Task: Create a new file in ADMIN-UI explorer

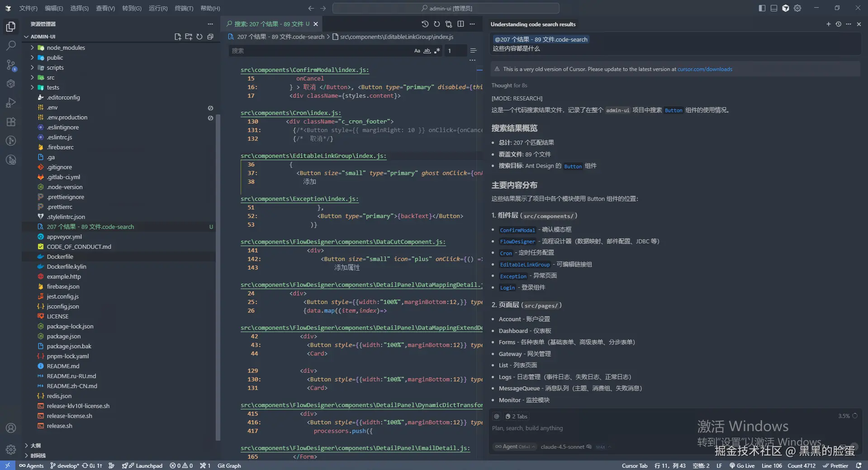Action: (x=178, y=37)
